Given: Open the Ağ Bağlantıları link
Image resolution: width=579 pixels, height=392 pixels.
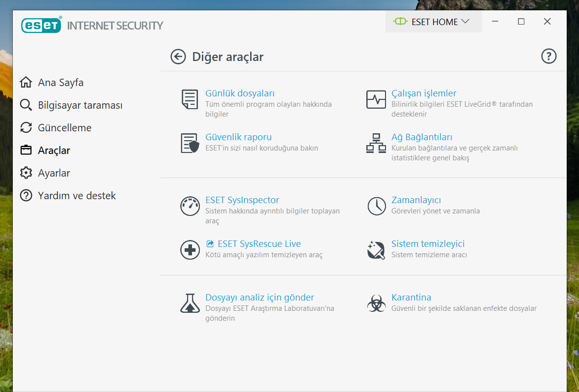Looking at the screenshot, I should [x=421, y=137].
